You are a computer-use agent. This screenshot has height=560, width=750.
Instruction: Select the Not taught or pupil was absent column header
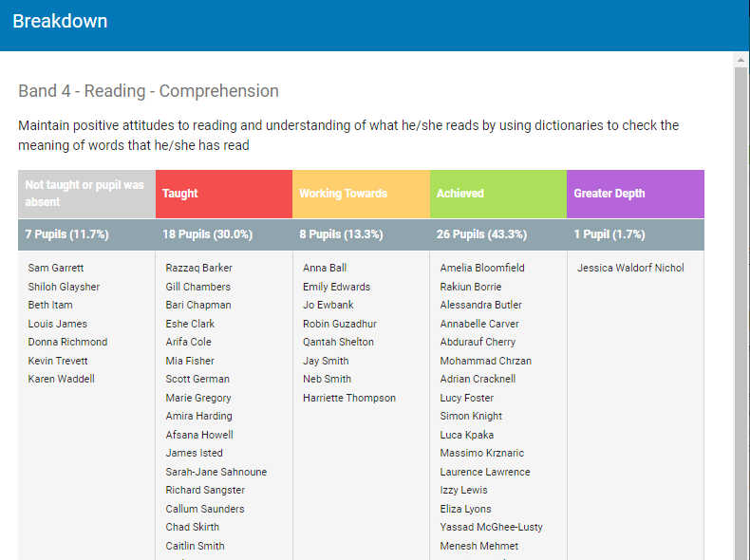point(86,194)
